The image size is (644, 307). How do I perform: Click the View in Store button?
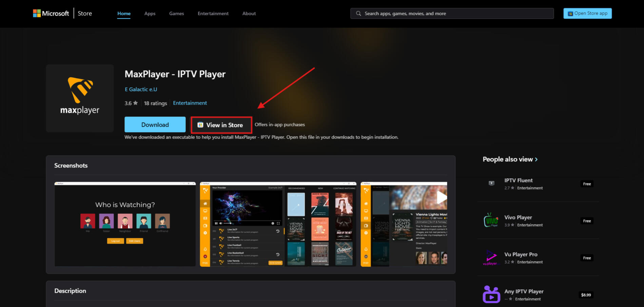(x=221, y=125)
